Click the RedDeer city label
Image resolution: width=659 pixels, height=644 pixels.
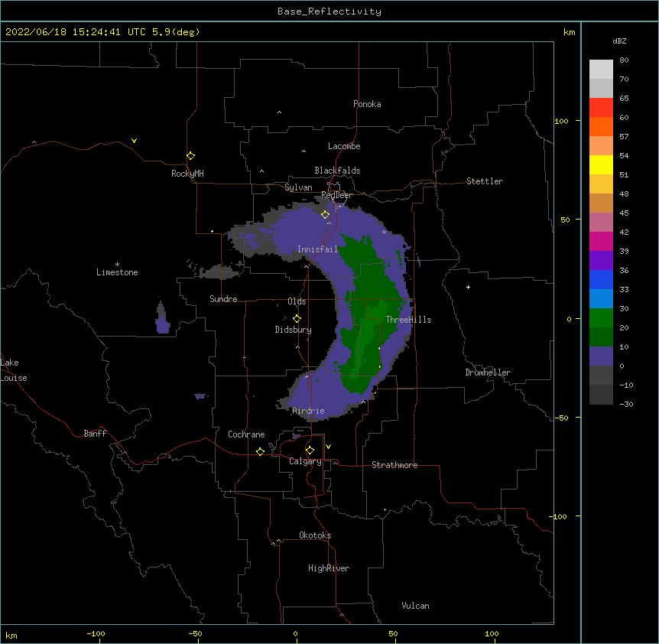[336, 195]
